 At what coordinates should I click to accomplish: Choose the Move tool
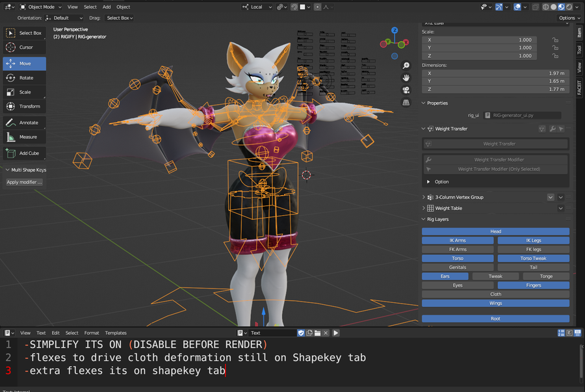(x=24, y=64)
